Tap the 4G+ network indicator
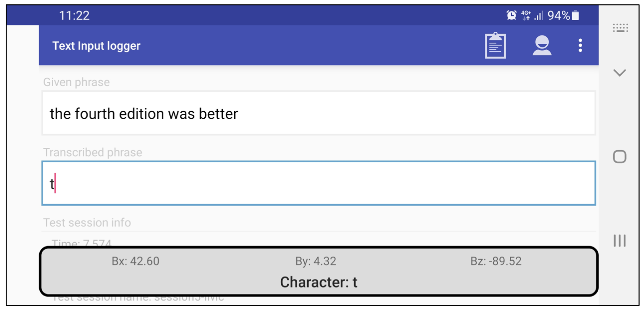644x312 pixels. tap(526, 15)
